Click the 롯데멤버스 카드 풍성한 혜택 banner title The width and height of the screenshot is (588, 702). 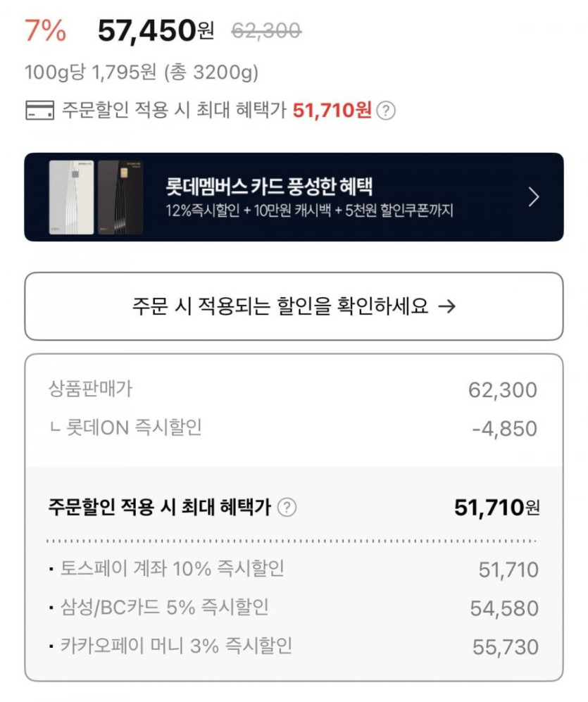click(268, 187)
